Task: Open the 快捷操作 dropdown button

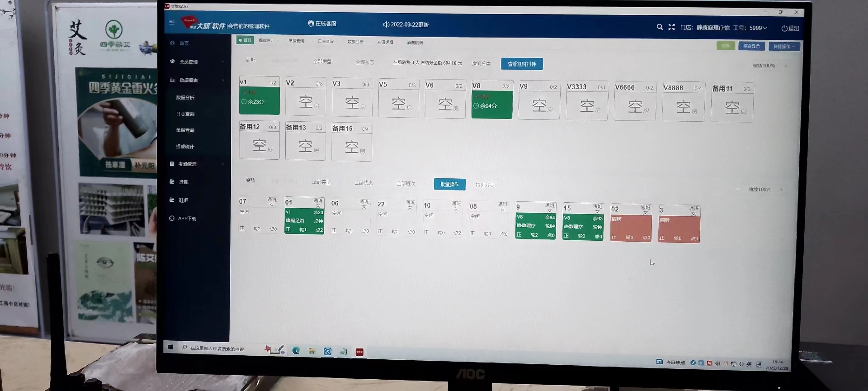Action: click(x=784, y=46)
